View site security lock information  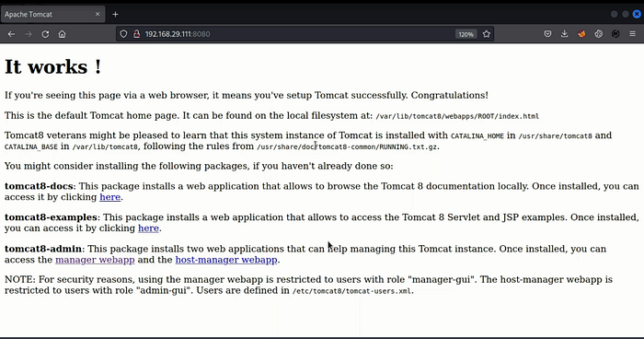pyautogui.click(x=137, y=34)
